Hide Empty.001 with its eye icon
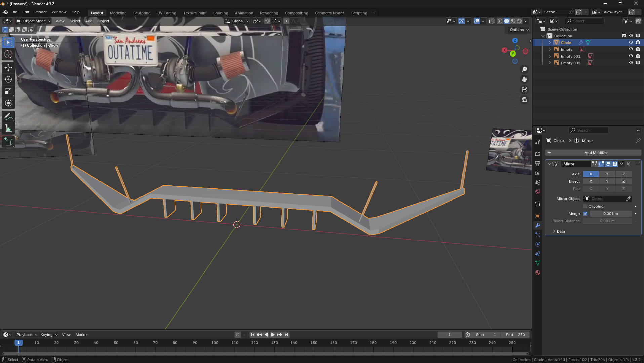The height and width of the screenshot is (363, 644). (631, 56)
